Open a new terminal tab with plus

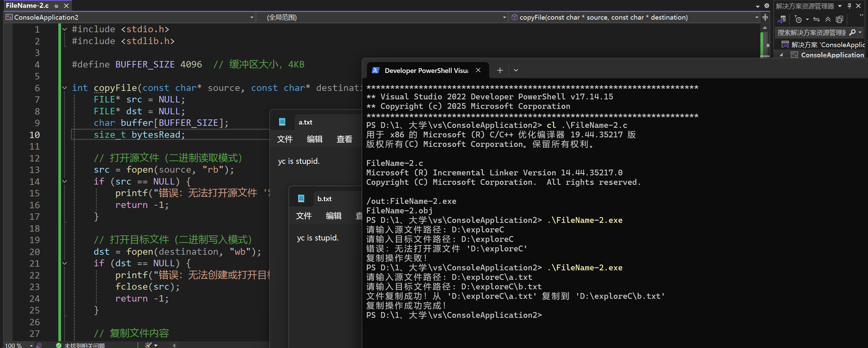coord(500,70)
